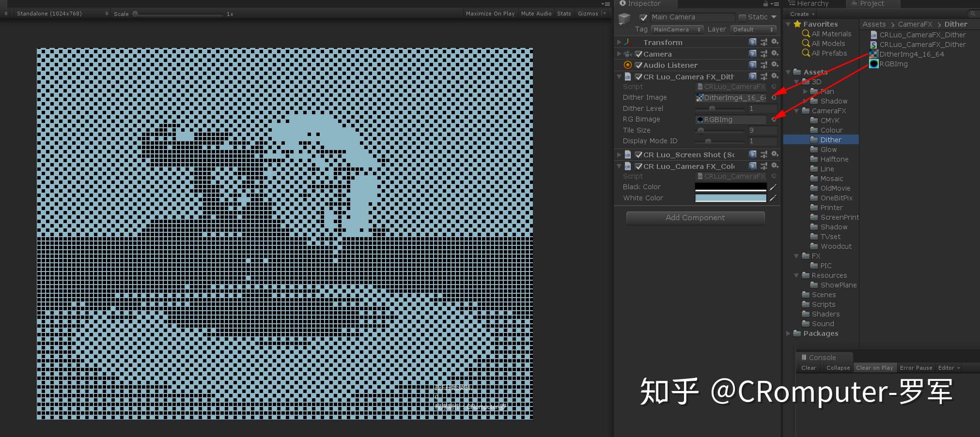The image size is (980, 437).
Task: Click Clear in the Console panel
Action: tap(809, 367)
